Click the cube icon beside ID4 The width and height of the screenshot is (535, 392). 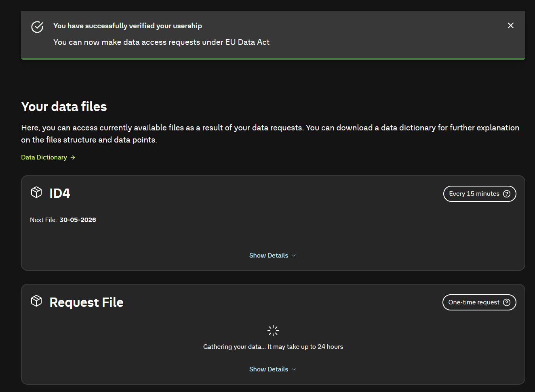[36, 192]
